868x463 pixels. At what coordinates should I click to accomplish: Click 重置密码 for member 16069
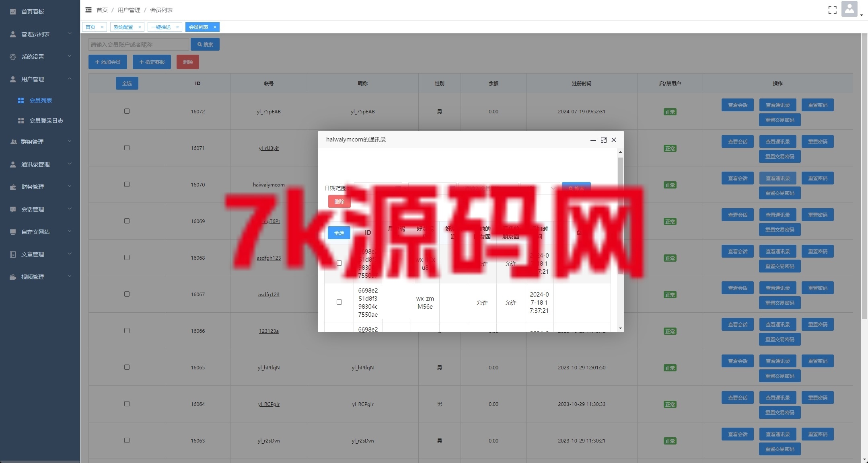click(x=818, y=215)
